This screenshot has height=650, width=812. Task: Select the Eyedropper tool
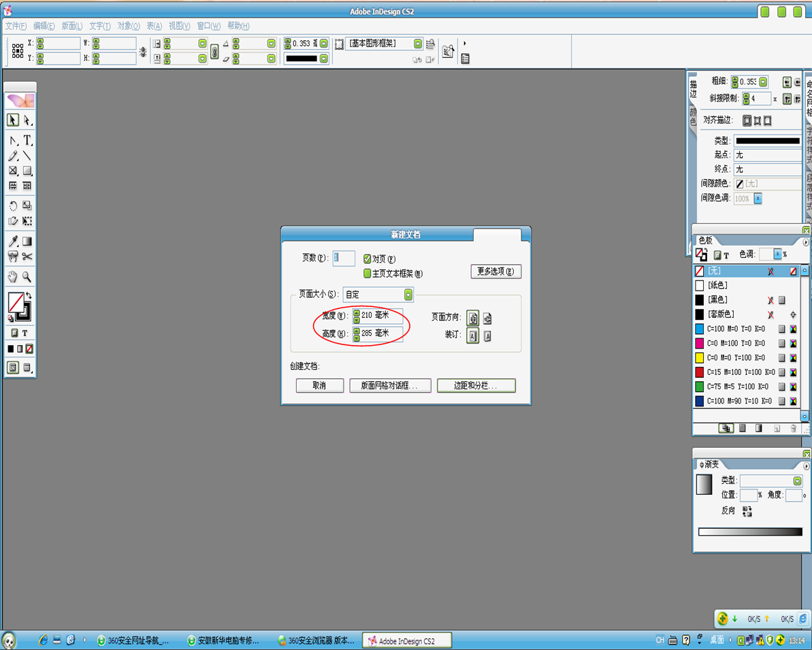pos(13,241)
